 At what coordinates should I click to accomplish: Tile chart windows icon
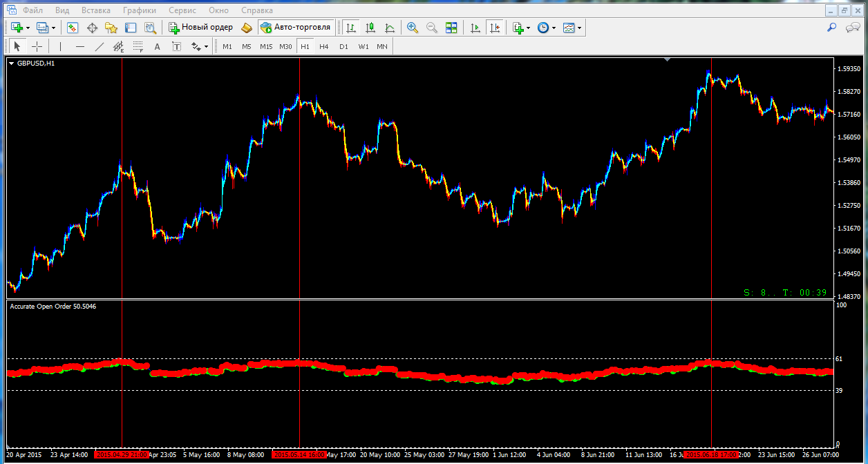[451, 28]
